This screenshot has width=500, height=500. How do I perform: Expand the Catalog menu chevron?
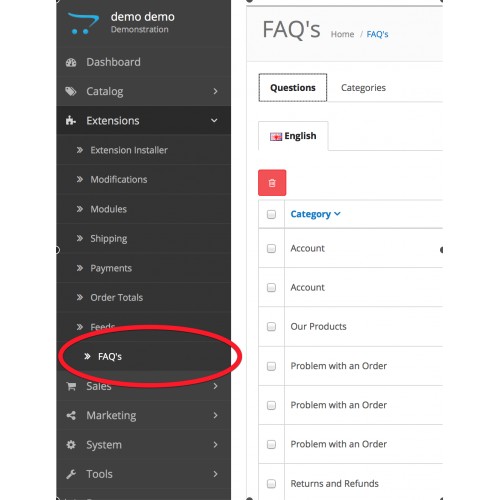[215, 91]
